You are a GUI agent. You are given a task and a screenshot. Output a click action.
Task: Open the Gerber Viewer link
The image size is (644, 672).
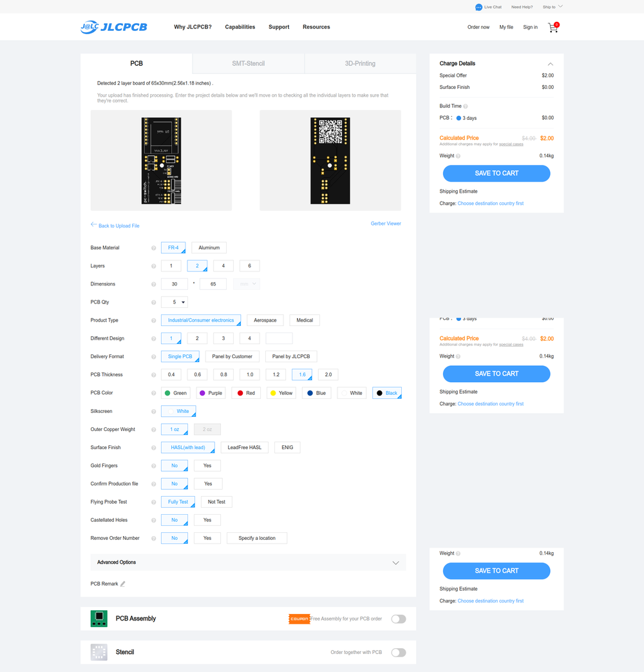(x=386, y=224)
